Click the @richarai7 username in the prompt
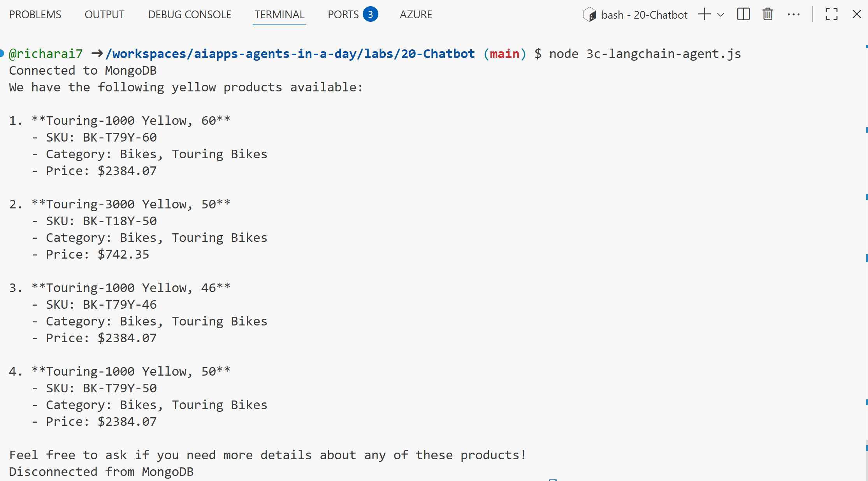The height and width of the screenshot is (481, 868). coord(46,53)
